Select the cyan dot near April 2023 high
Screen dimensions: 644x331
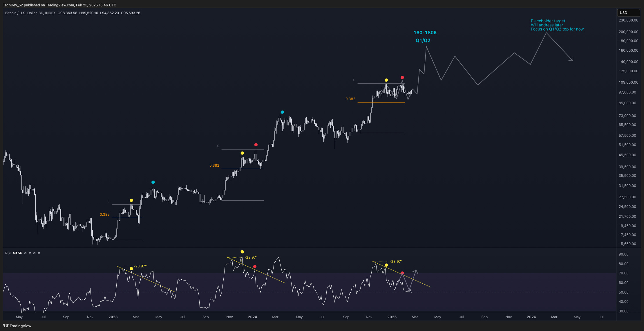coord(153,182)
